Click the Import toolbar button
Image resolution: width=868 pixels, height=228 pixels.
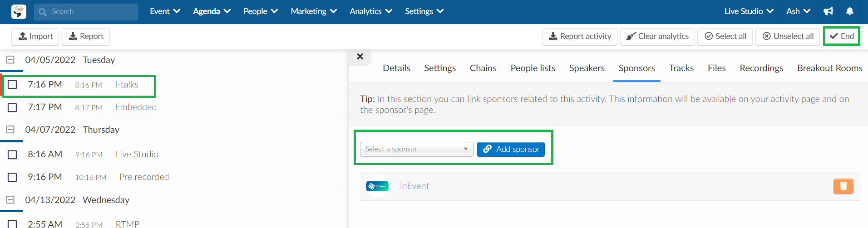pyautogui.click(x=35, y=36)
